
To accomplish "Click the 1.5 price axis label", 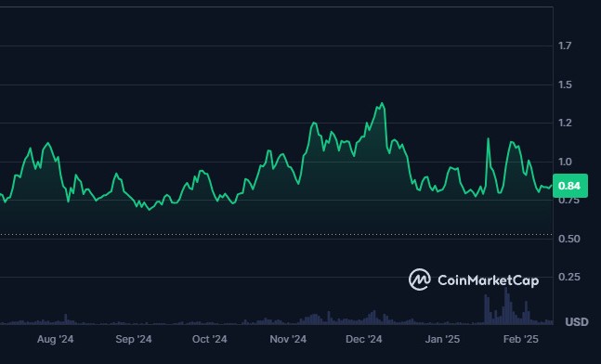I will [x=565, y=84].
